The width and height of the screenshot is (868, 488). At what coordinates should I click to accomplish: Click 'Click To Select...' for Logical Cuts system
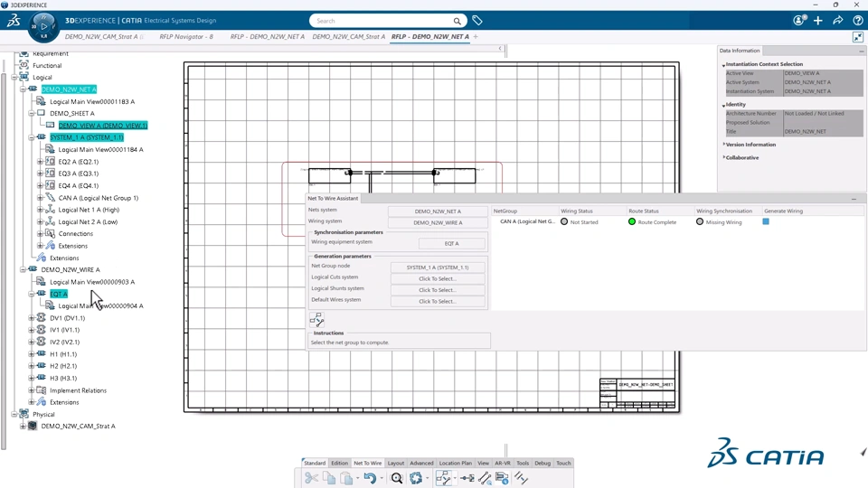tap(438, 279)
